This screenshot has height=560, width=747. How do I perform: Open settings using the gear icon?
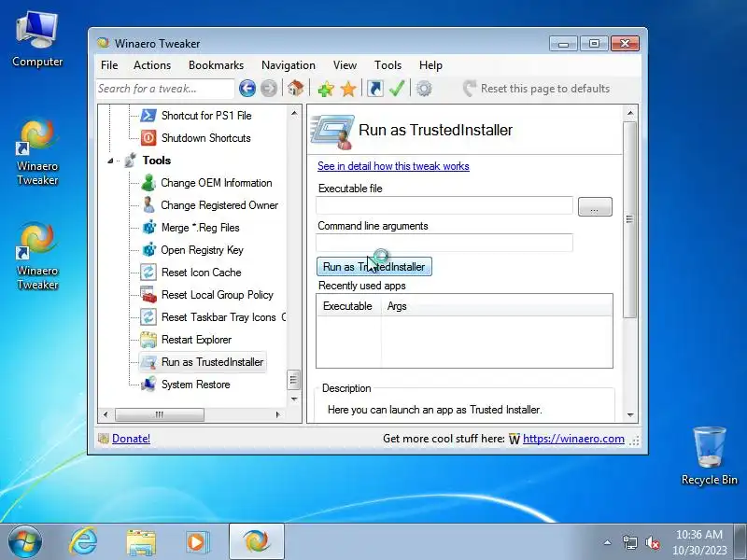click(x=424, y=89)
